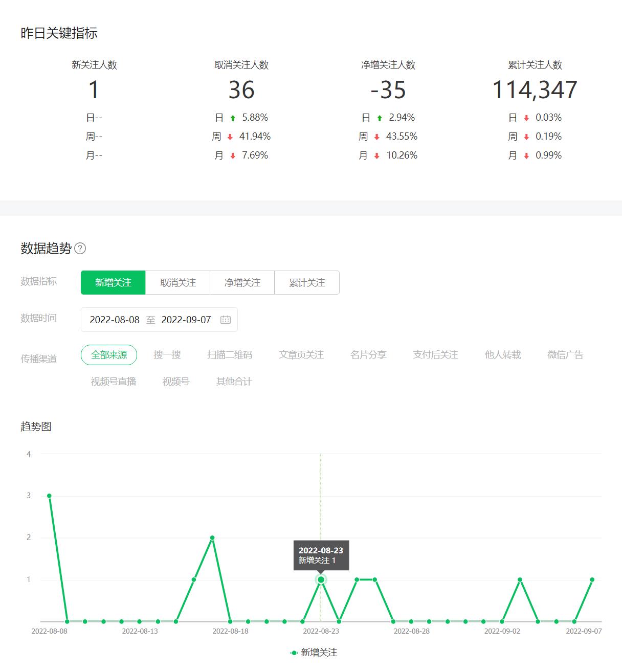The width and height of the screenshot is (622, 672).
Task: Click the 2022-08-13 axis label
Action: 140,631
